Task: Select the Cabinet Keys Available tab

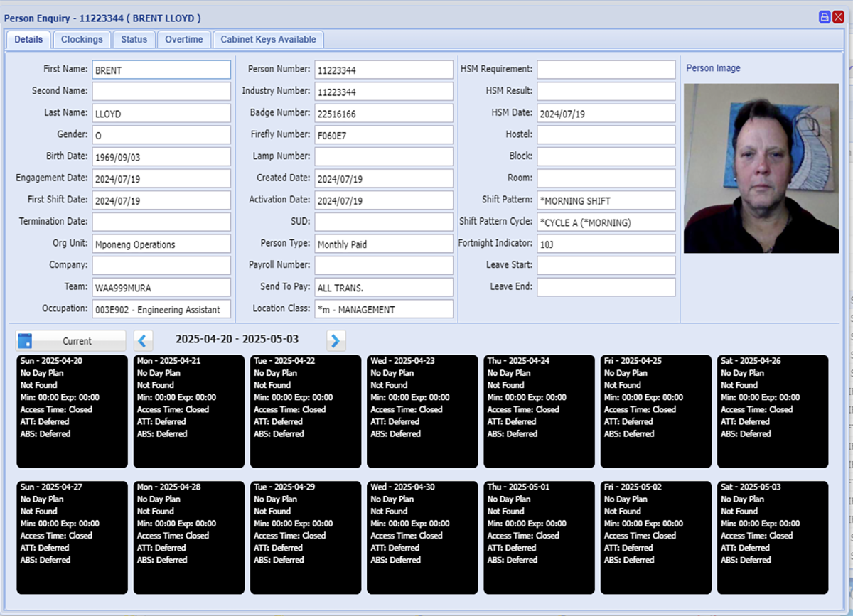Action: coord(268,40)
